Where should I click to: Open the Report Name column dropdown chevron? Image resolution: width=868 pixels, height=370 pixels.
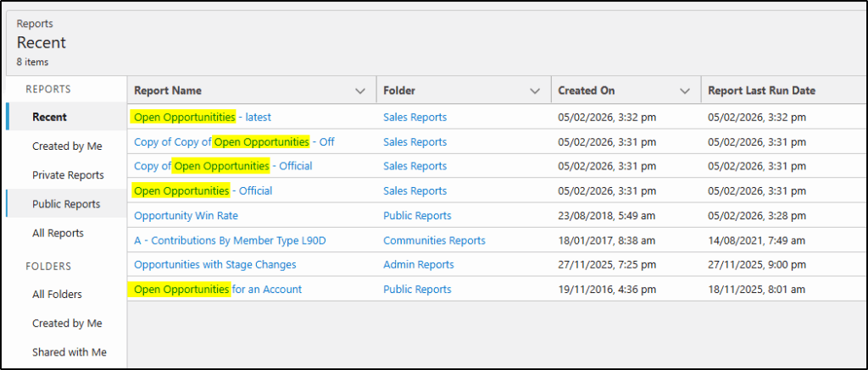[x=360, y=91]
